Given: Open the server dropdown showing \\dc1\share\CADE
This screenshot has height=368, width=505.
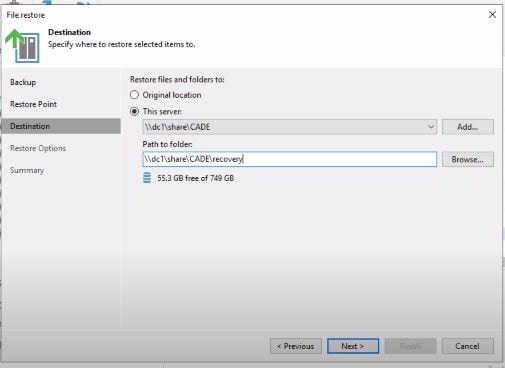Looking at the screenshot, I should coord(289,127).
